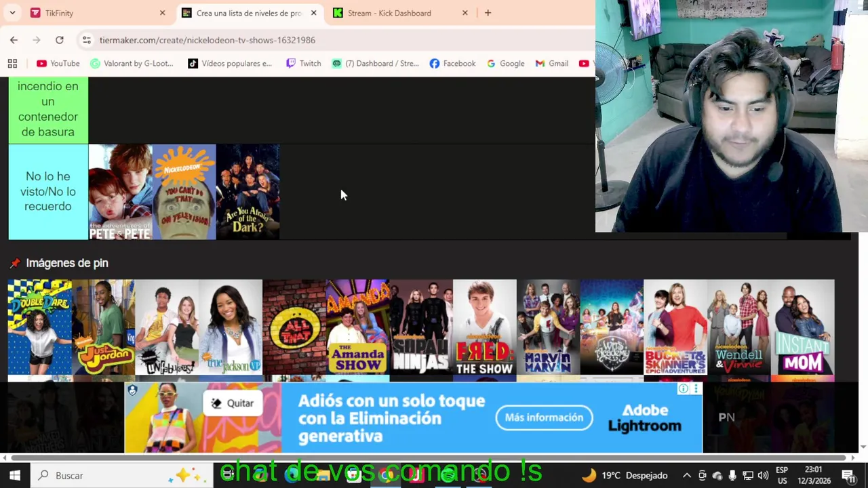Open '(7) Dashboard / Stre...' bookmark
868x488 pixels.
point(375,64)
